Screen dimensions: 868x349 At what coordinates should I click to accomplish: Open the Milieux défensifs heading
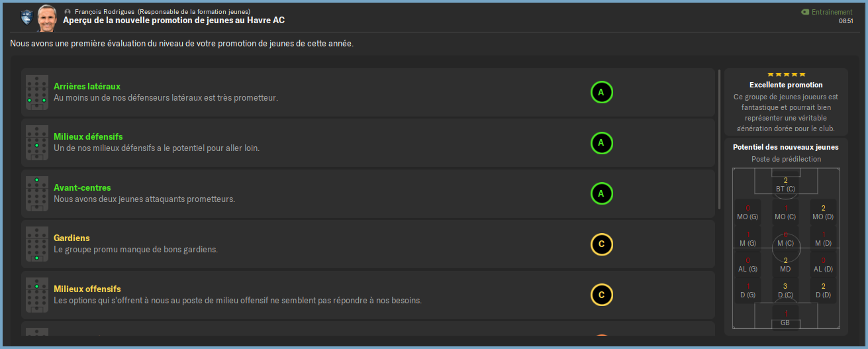coord(88,137)
